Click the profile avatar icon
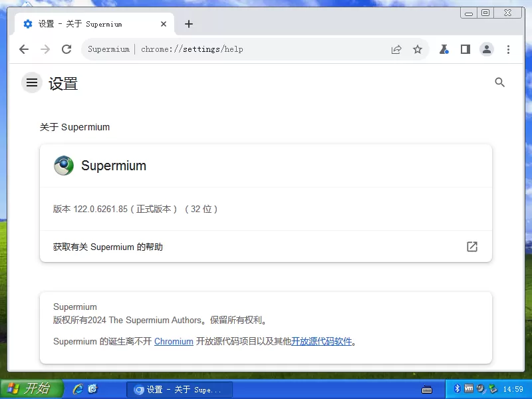Viewport: 532px width, 399px height. pos(487,49)
